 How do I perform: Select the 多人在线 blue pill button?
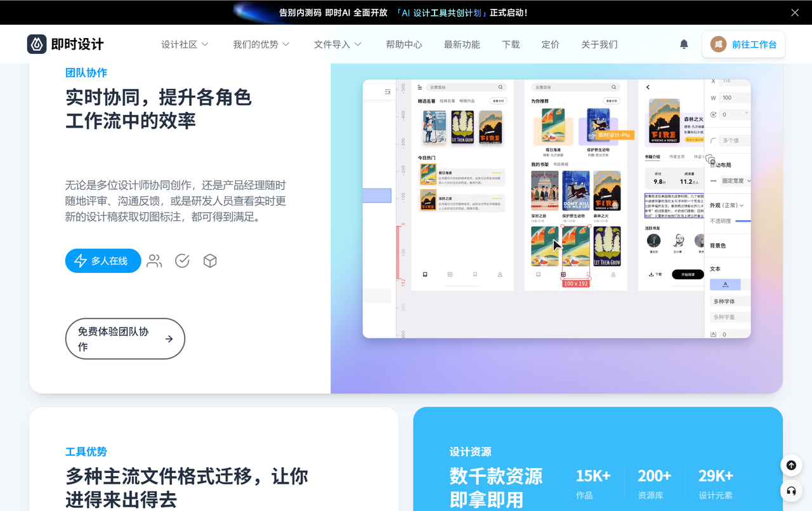[103, 261]
